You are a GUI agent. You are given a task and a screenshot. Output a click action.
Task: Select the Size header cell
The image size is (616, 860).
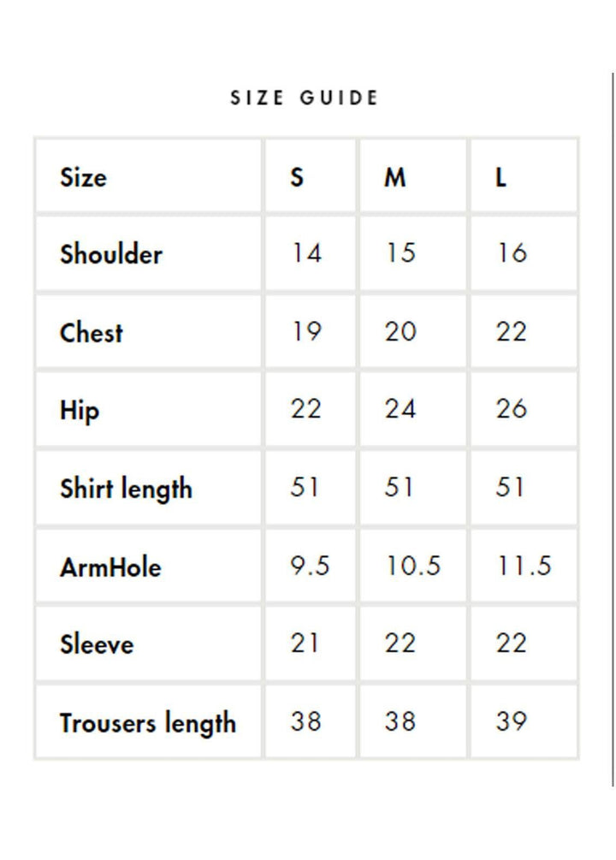click(84, 177)
